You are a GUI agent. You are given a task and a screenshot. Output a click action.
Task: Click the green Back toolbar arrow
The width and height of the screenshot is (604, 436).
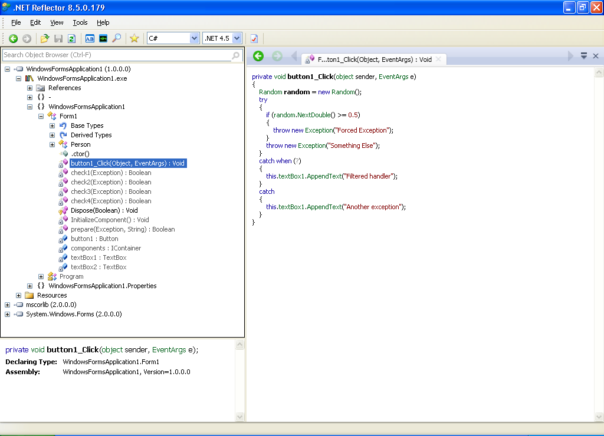pos(13,39)
